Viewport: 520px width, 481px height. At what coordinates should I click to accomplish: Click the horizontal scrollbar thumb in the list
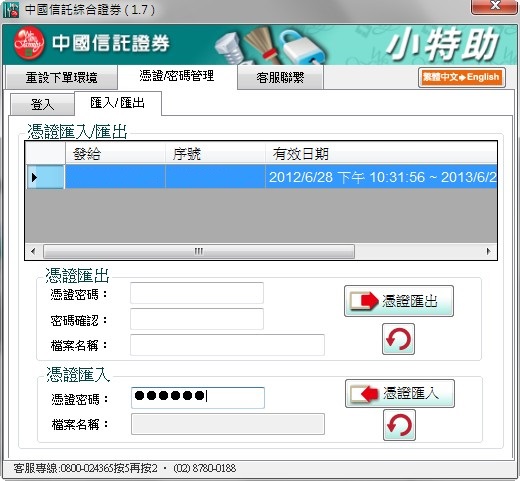[x=199, y=251]
